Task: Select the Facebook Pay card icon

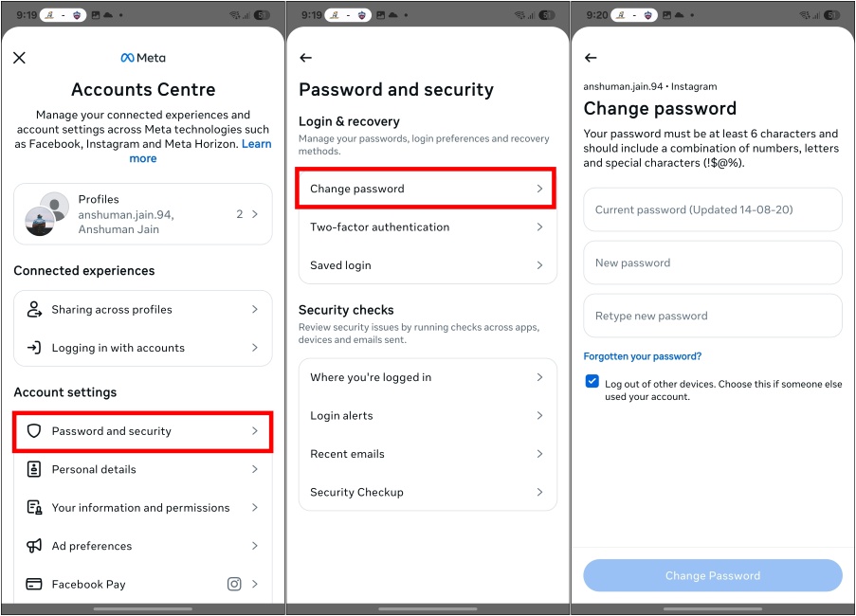Action: (34, 584)
